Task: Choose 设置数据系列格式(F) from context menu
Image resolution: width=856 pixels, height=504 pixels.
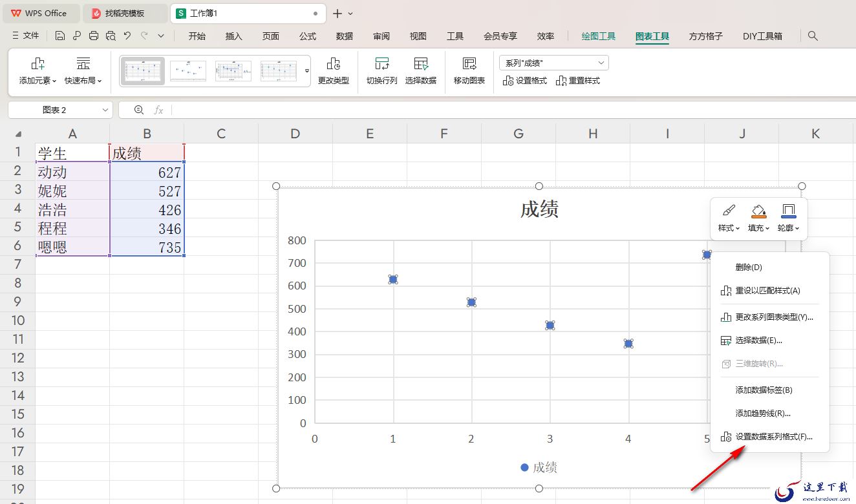Action: (x=769, y=437)
